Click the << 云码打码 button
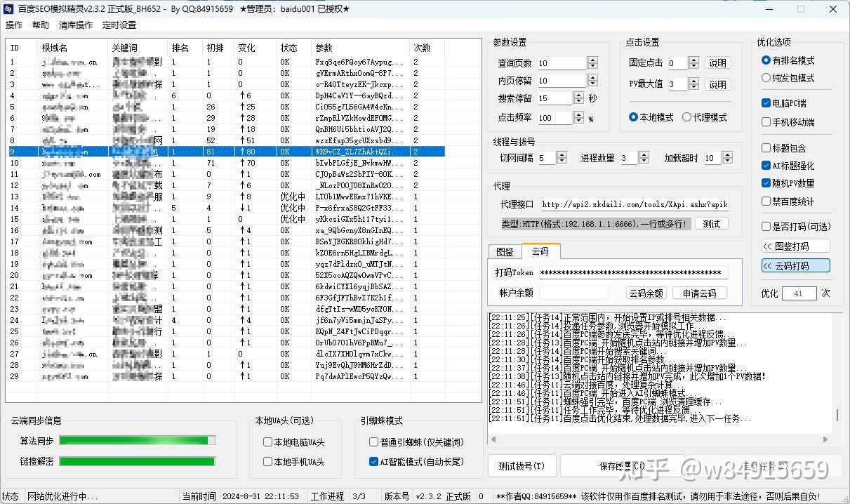The width and height of the screenshot is (850, 504). coord(796,266)
